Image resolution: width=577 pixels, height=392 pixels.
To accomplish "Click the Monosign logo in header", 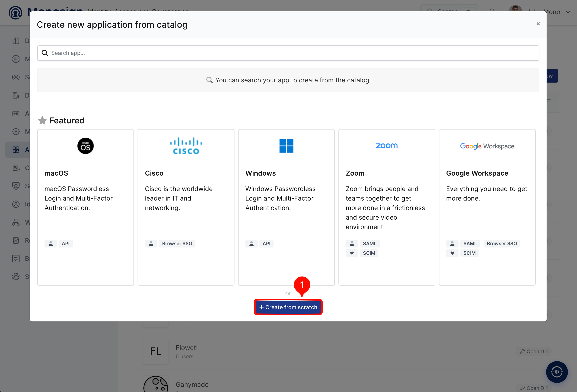I will [15, 13].
